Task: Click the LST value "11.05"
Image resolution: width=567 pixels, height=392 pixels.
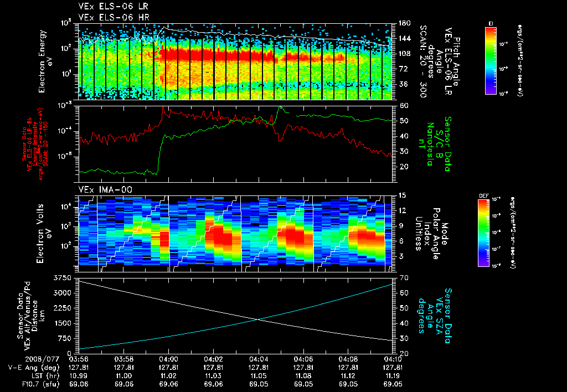Action: (258, 376)
